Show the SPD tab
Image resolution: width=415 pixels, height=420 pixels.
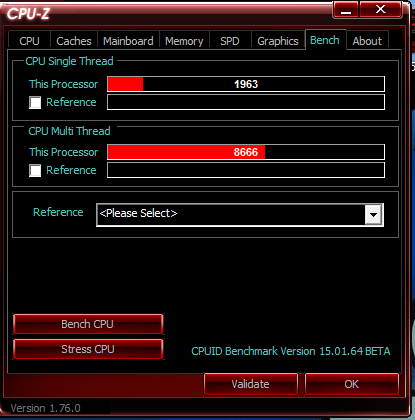point(230,41)
